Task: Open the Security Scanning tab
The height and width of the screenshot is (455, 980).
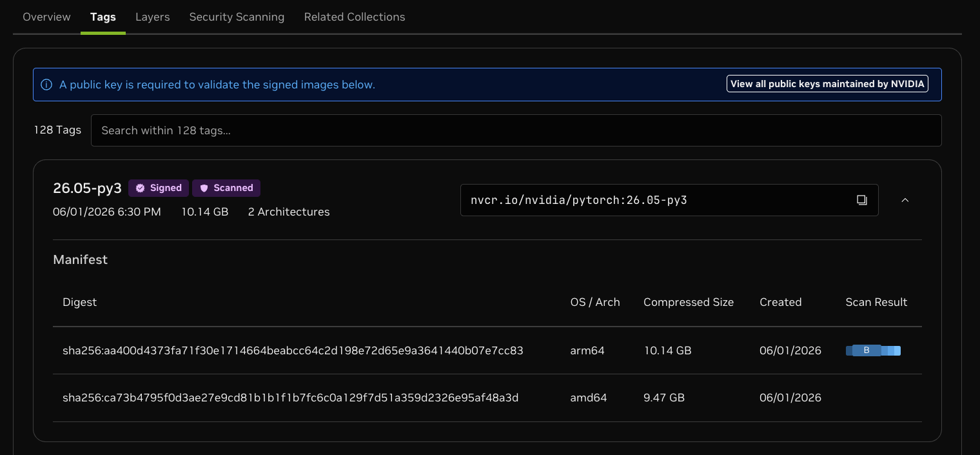Action: pyautogui.click(x=237, y=17)
